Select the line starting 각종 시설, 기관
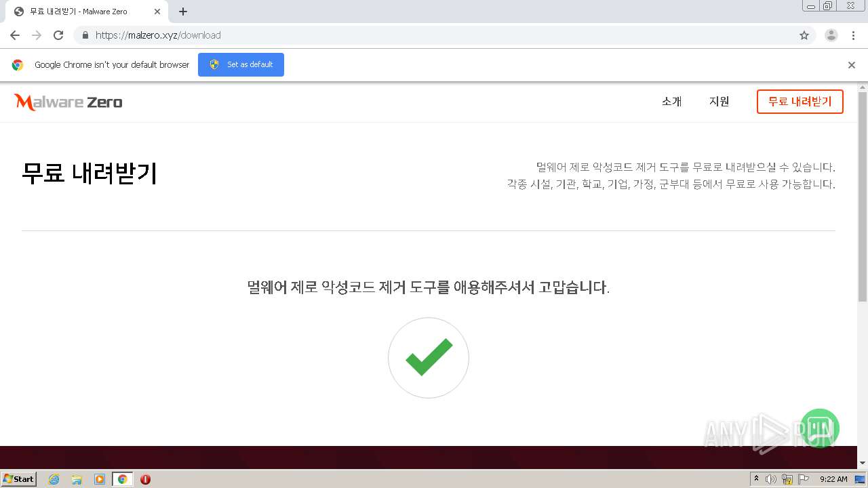 (x=671, y=184)
